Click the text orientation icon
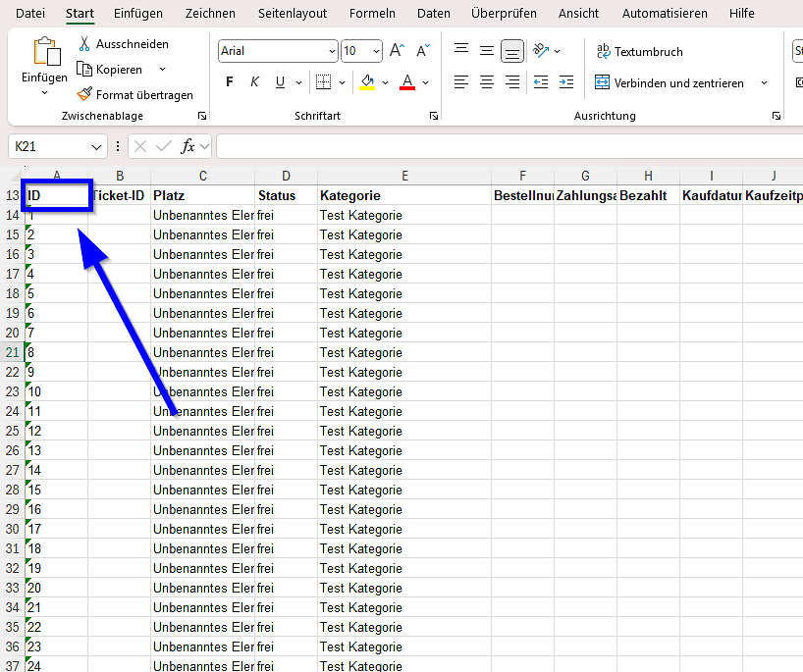This screenshot has width=803, height=672. coord(541,51)
